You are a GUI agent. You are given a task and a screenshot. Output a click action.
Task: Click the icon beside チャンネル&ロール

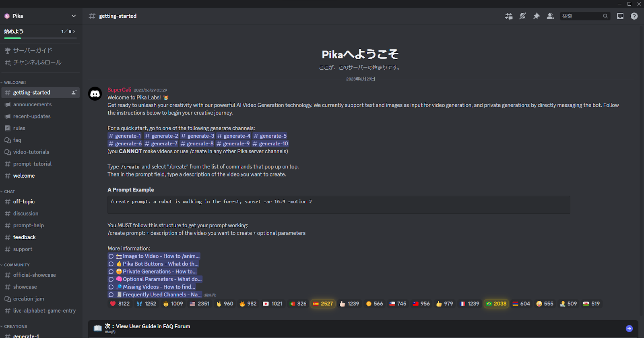click(7, 62)
